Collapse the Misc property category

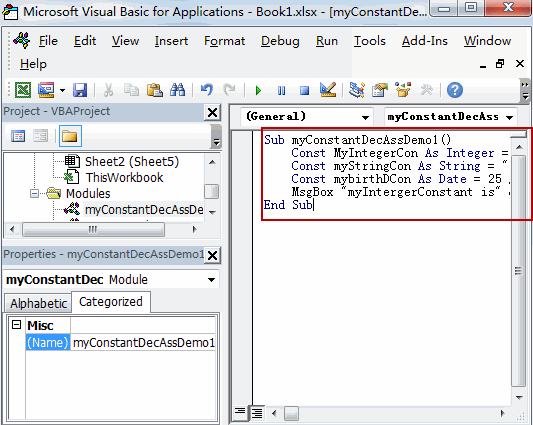pyautogui.click(x=16, y=325)
